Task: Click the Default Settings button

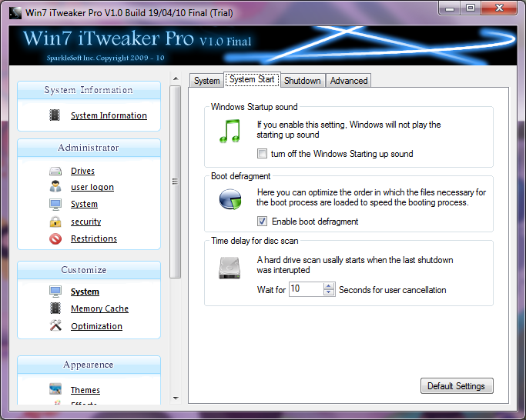Action: (x=457, y=386)
